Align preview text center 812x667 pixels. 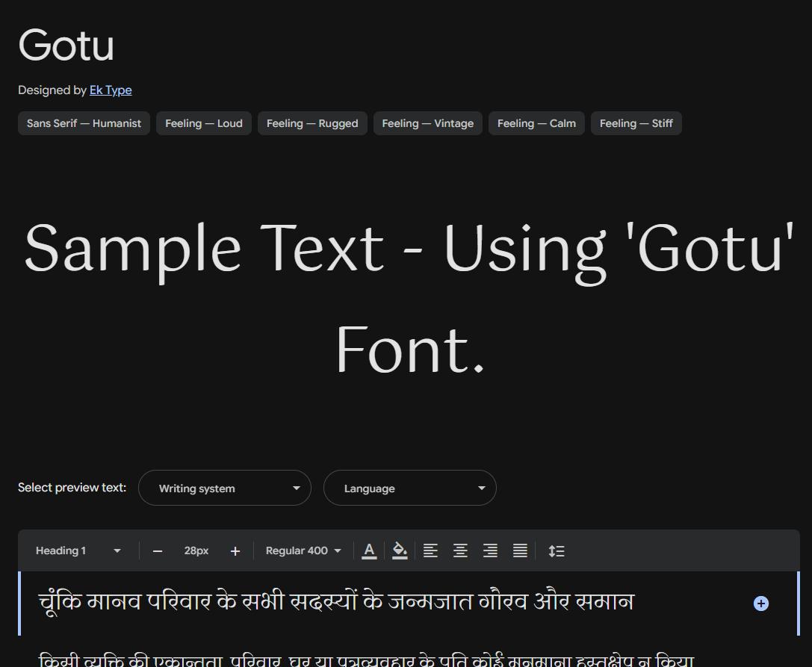(460, 550)
